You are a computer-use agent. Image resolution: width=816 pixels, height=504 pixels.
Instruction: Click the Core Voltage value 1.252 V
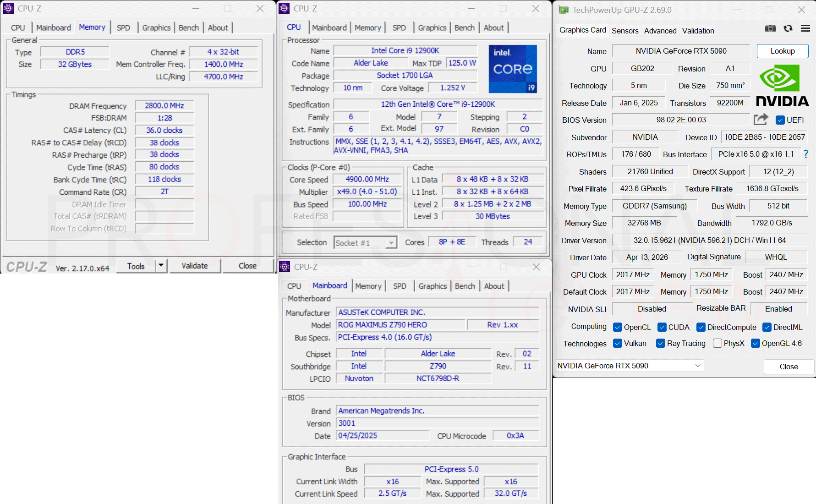pyautogui.click(x=453, y=88)
